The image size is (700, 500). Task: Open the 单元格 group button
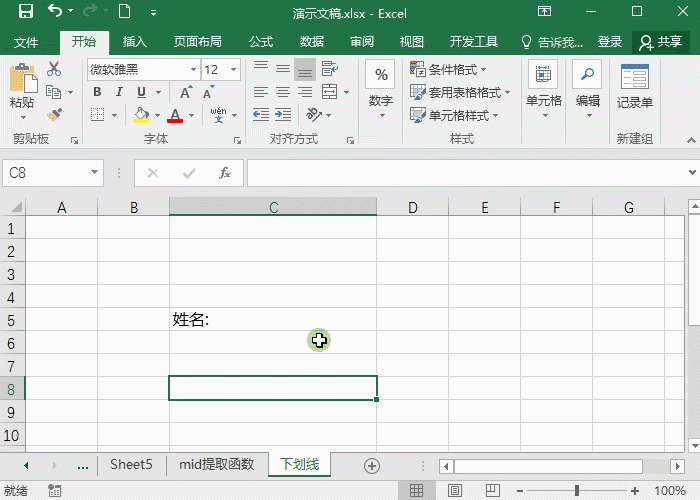pyautogui.click(x=543, y=89)
